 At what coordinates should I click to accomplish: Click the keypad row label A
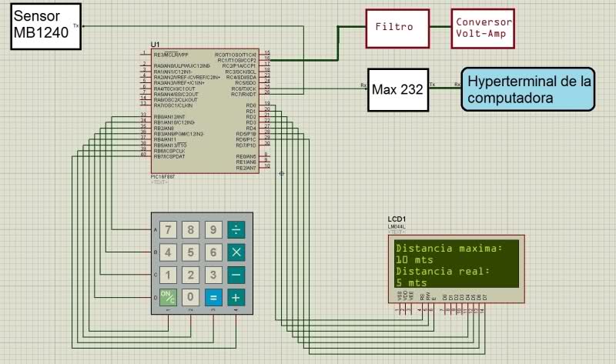[x=156, y=229]
